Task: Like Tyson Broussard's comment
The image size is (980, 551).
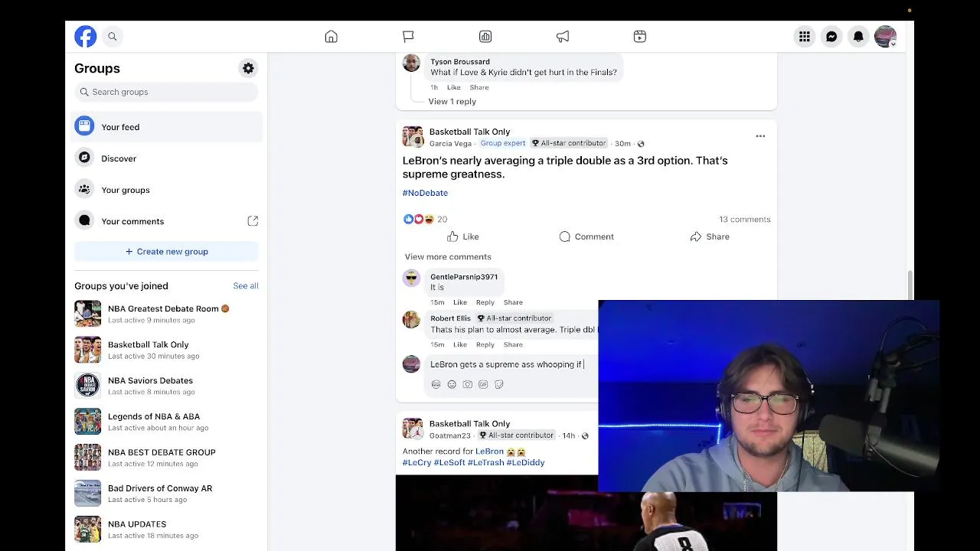Action: tap(453, 87)
